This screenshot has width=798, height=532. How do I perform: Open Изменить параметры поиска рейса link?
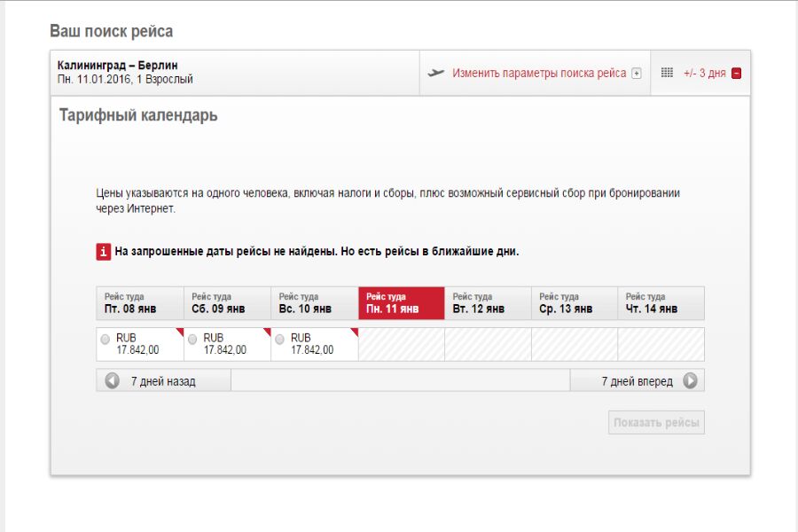(x=539, y=74)
